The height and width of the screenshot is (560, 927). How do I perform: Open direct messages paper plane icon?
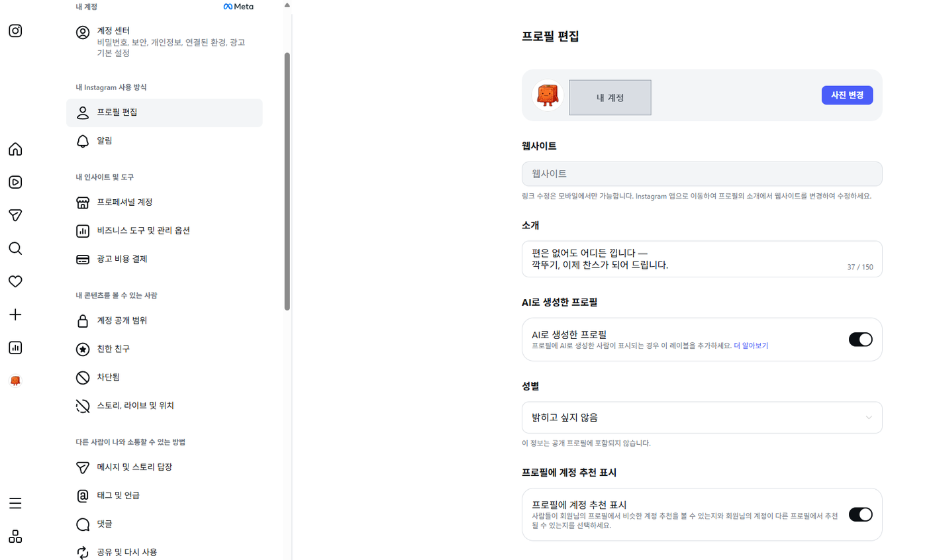point(15,215)
